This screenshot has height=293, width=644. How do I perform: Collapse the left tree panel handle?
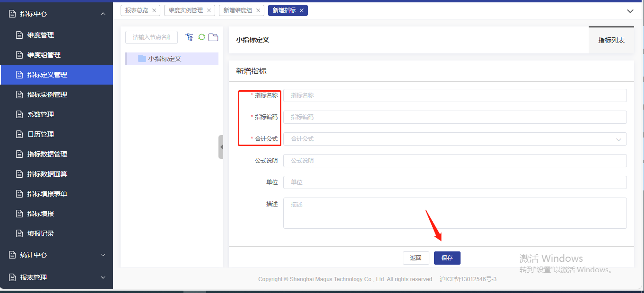tap(221, 147)
